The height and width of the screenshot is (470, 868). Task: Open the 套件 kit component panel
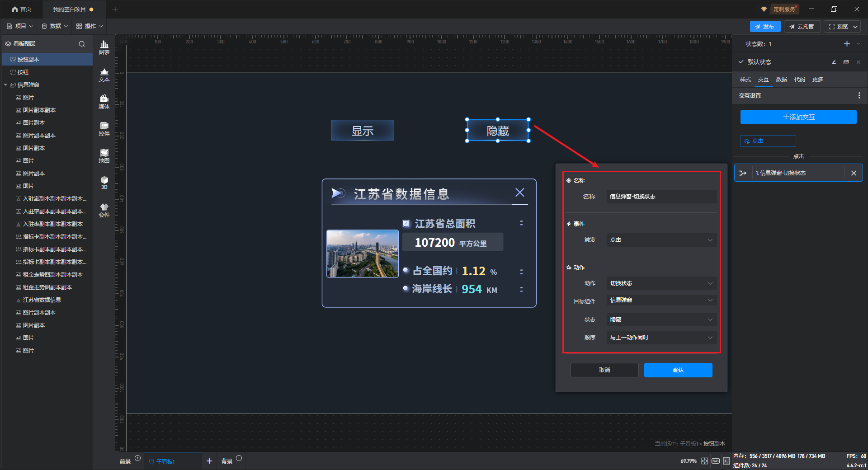point(104,210)
